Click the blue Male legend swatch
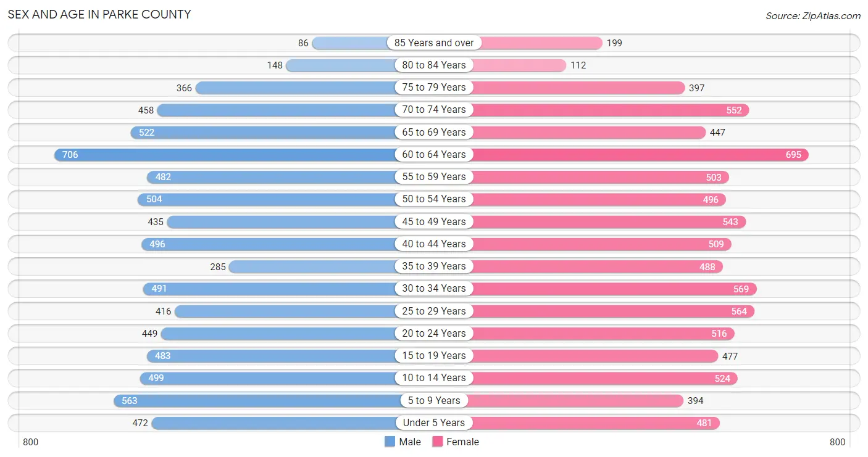Image resolution: width=868 pixels, height=457 pixels. 390,442
